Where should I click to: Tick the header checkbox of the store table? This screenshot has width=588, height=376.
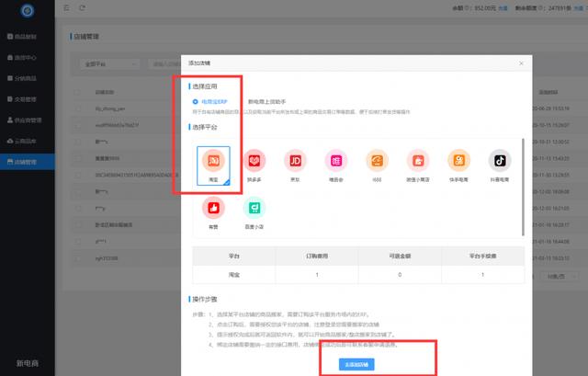(x=77, y=92)
